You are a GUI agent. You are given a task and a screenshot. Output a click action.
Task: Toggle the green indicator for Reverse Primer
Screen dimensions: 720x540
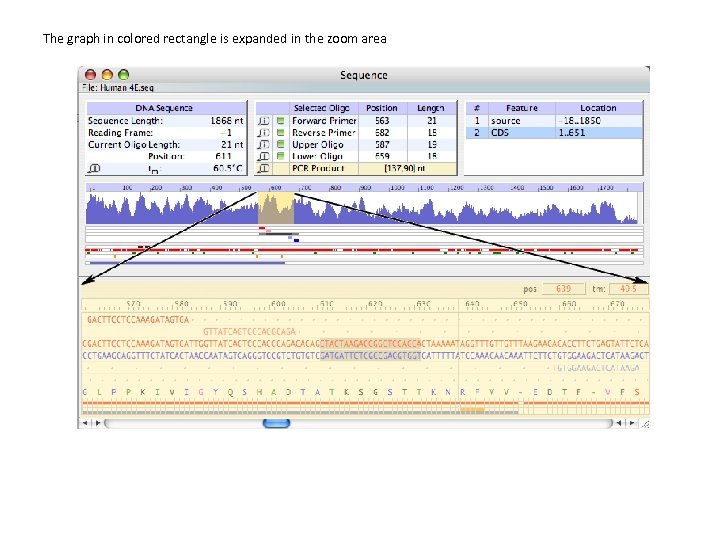[280, 133]
